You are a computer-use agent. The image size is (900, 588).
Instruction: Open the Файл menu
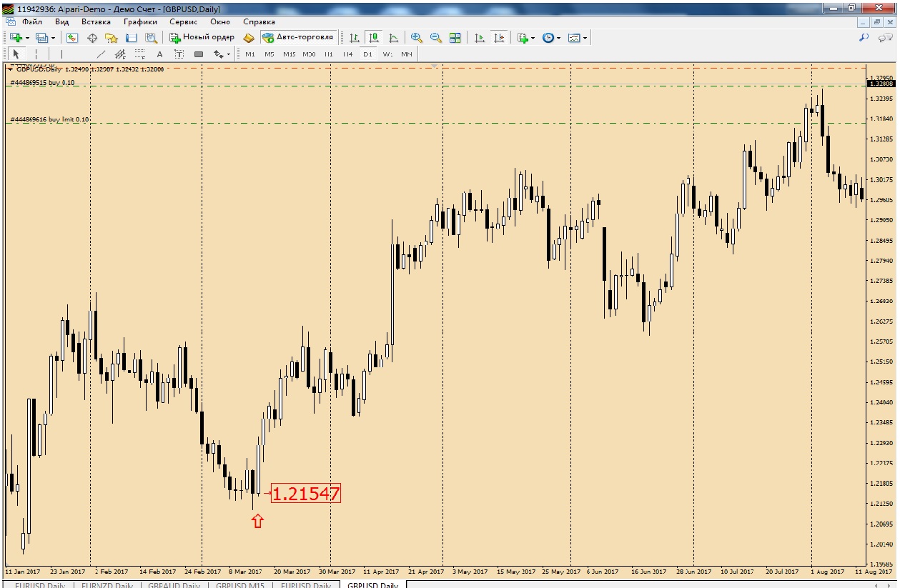[32, 21]
